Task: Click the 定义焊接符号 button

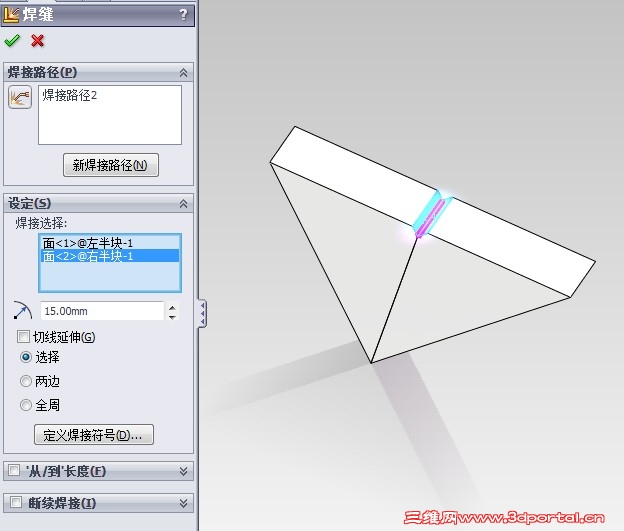Action: [94, 435]
